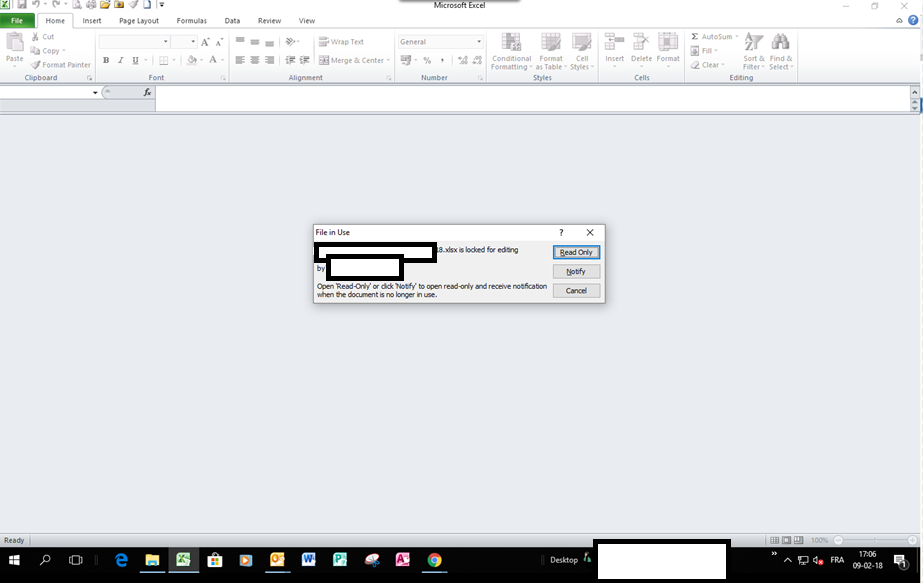This screenshot has height=583, width=924.
Task: Click the Orientation icon
Action: tap(290, 42)
